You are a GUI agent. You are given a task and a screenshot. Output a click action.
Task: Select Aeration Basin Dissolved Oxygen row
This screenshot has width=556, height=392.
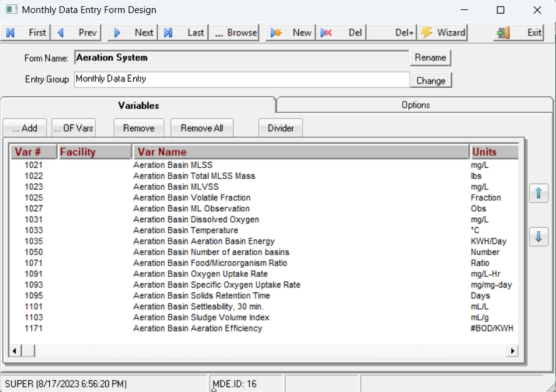tap(196, 220)
